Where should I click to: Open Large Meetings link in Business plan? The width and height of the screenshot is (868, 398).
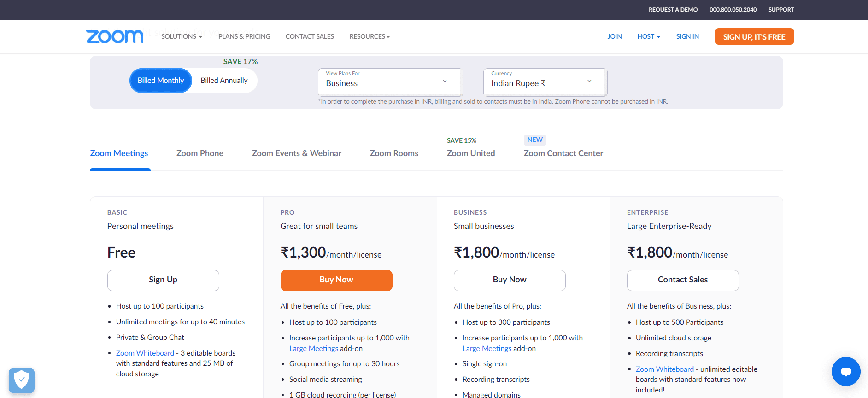(x=487, y=349)
